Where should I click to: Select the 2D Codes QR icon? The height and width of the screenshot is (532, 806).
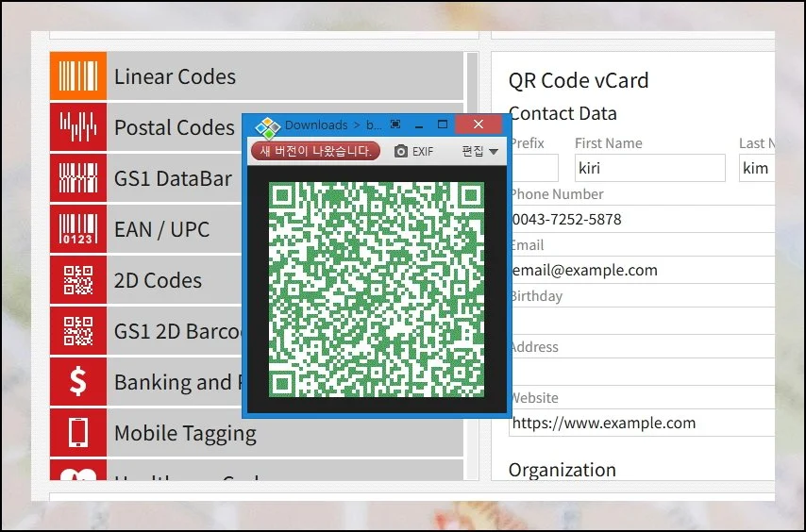[x=77, y=280]
